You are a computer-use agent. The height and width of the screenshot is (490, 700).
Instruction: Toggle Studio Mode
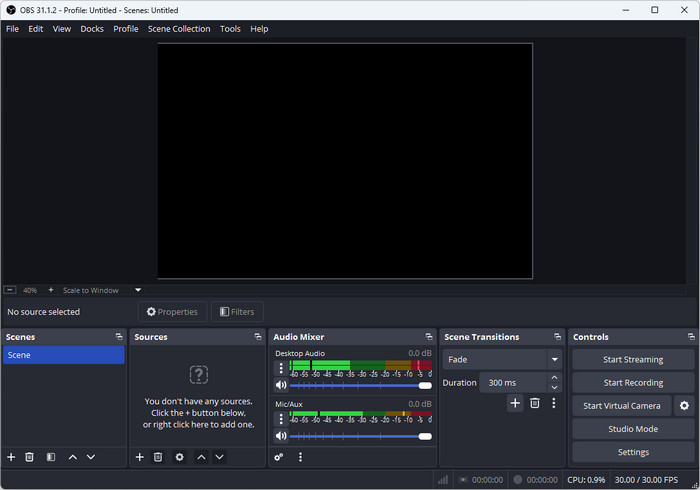633,429
